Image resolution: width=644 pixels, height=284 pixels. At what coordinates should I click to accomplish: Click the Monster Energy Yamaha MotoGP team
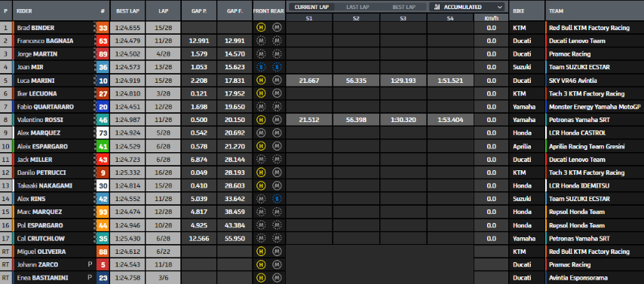[x=595, y=107]
